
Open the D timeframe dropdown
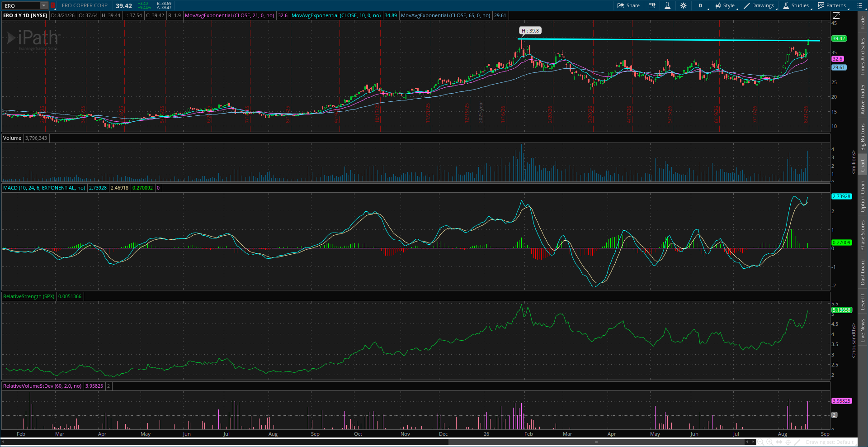click(700, 5)
